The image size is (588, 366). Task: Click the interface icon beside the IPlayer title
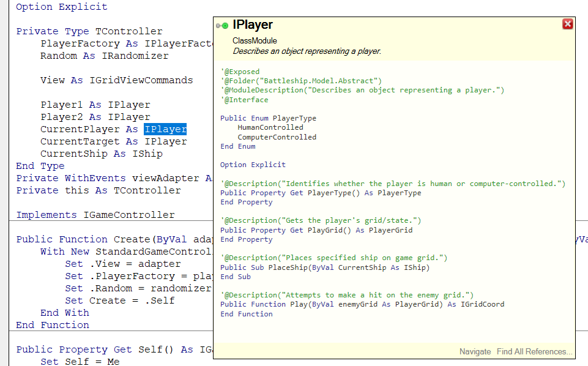point(222,26)
